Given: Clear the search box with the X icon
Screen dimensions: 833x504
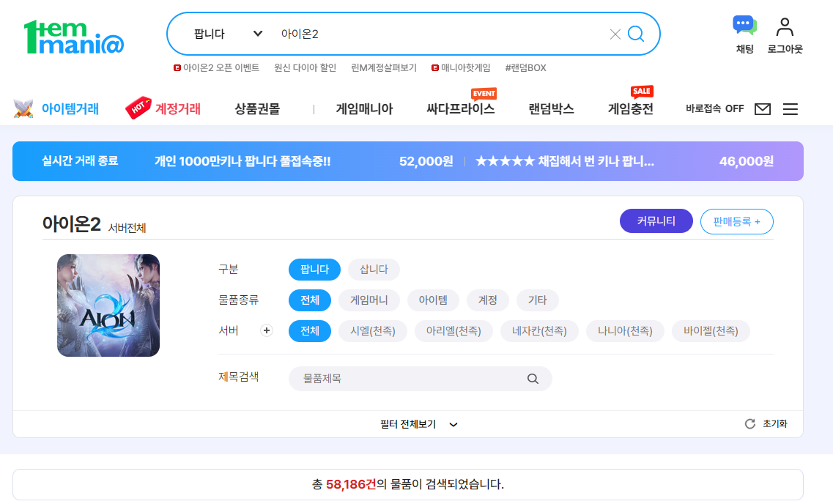Looking at the screenshot, I should (615, 34).
